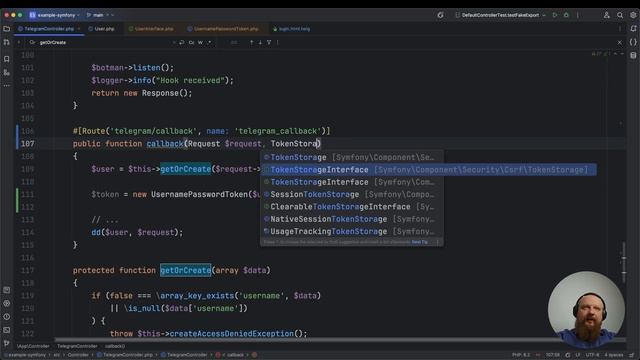Select second TokenStorageInterface suggestion
Viewport: 640px width, 360px height.
tap(352, 182)
